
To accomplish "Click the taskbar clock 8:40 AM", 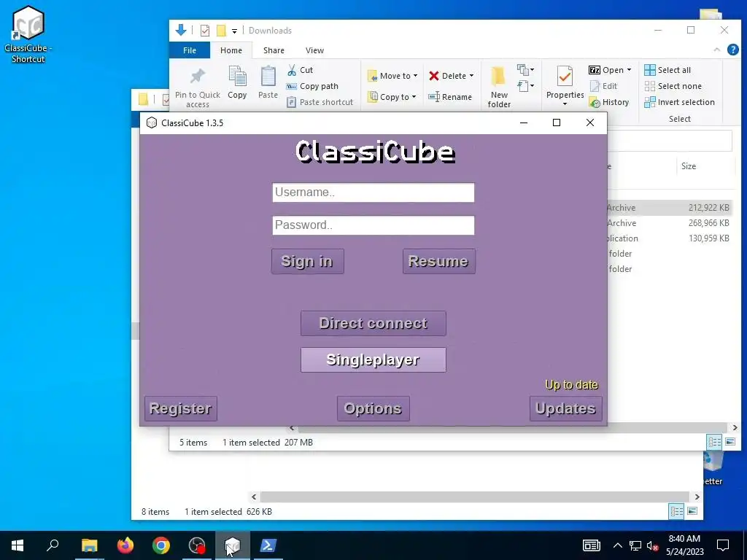I will [x=684, y=545].
